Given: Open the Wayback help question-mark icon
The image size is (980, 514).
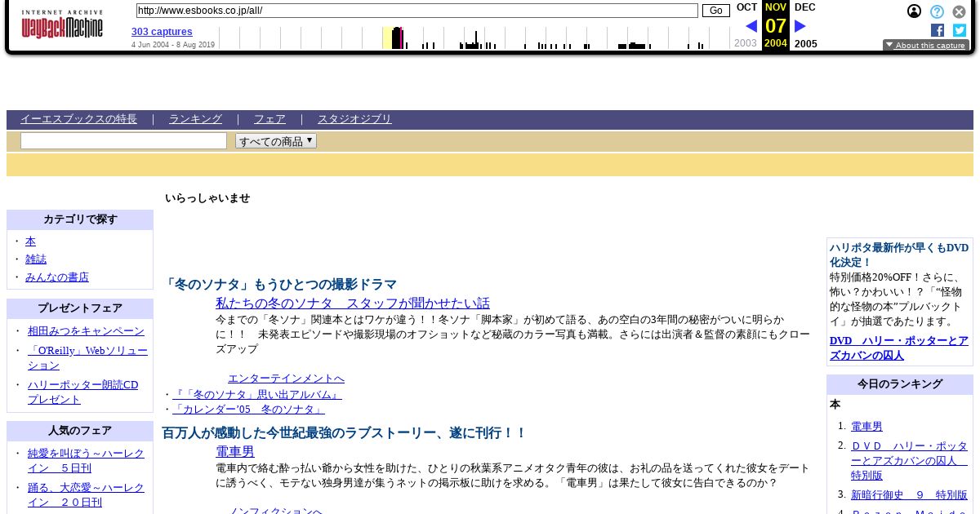Looking at the screenshot, I should 937,11.
